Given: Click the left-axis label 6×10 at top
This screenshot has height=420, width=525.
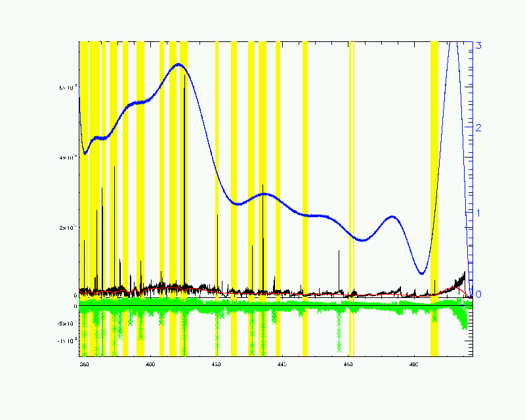Looking at the screenshot, I should (x=68, y=87).
